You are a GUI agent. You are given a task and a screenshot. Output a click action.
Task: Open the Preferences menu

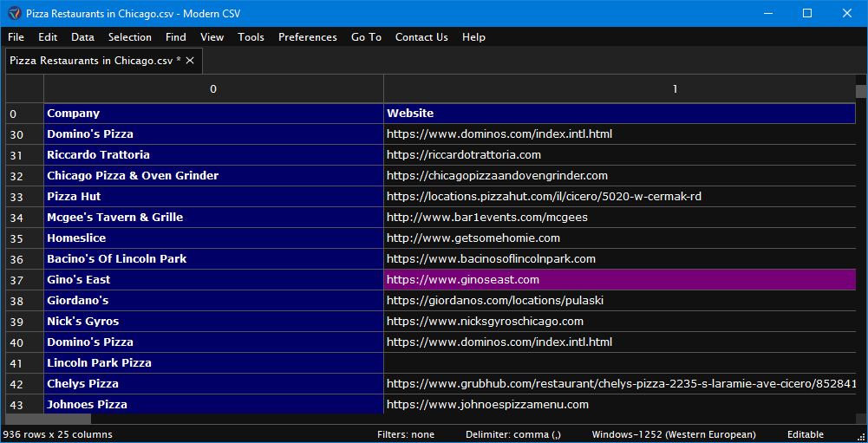click(x=308, y=37)
